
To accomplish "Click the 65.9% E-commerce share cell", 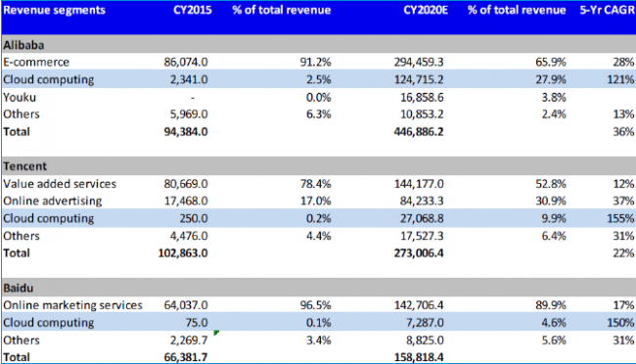I will [551, 62].
